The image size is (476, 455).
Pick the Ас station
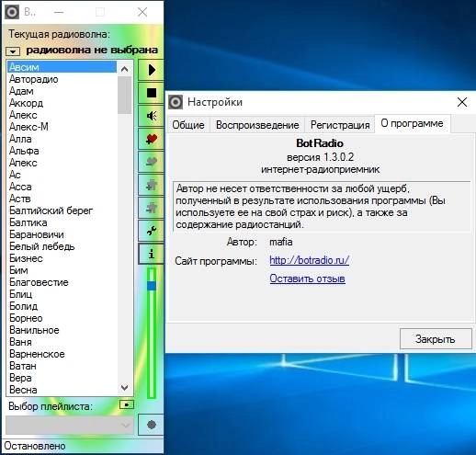tap(62, 175)
